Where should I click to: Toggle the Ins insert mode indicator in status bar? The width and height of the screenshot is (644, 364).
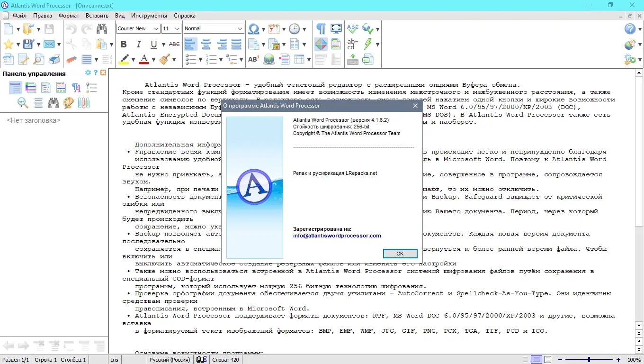[115, 360]
